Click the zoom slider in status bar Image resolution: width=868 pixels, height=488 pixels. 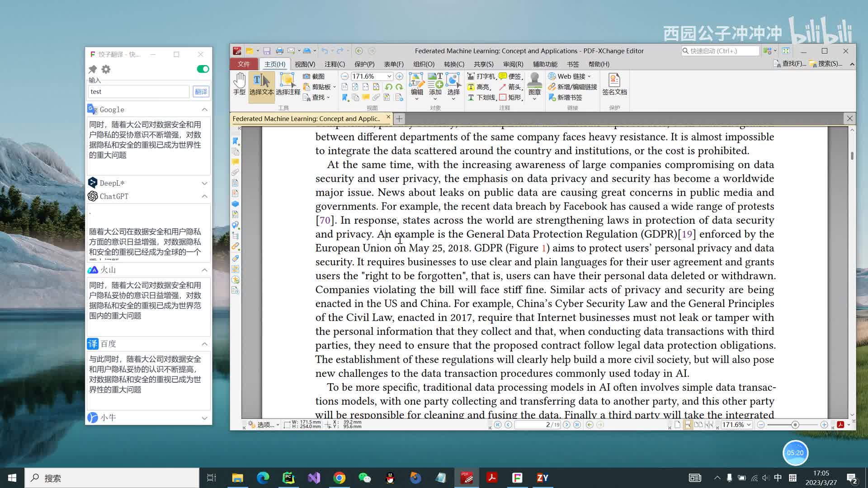(x=795, y=425)
